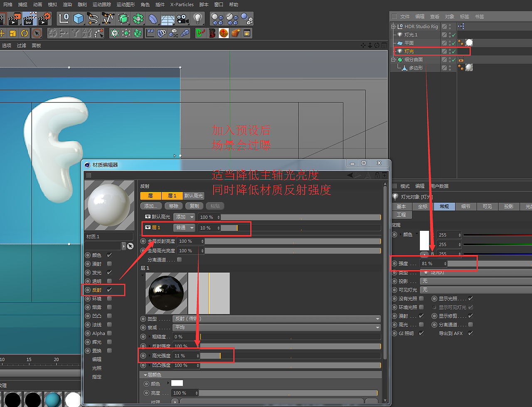Select the rotate tool icon
The image size is (532, 407).
[x=25, y=33]
